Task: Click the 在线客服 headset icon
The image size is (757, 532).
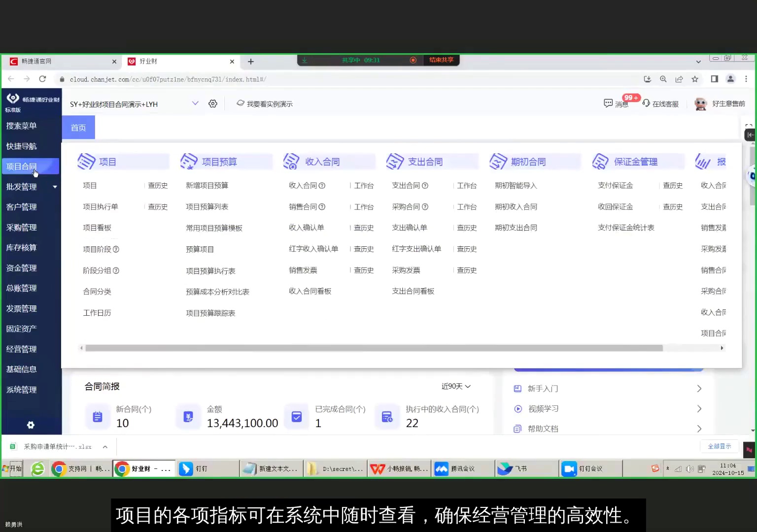Action: (x=646, y=103)
